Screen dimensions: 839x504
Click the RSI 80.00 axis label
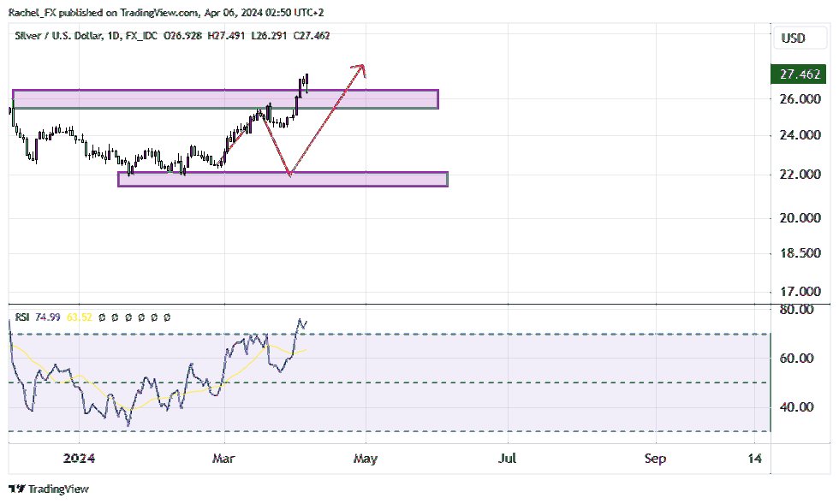[797, 309]
